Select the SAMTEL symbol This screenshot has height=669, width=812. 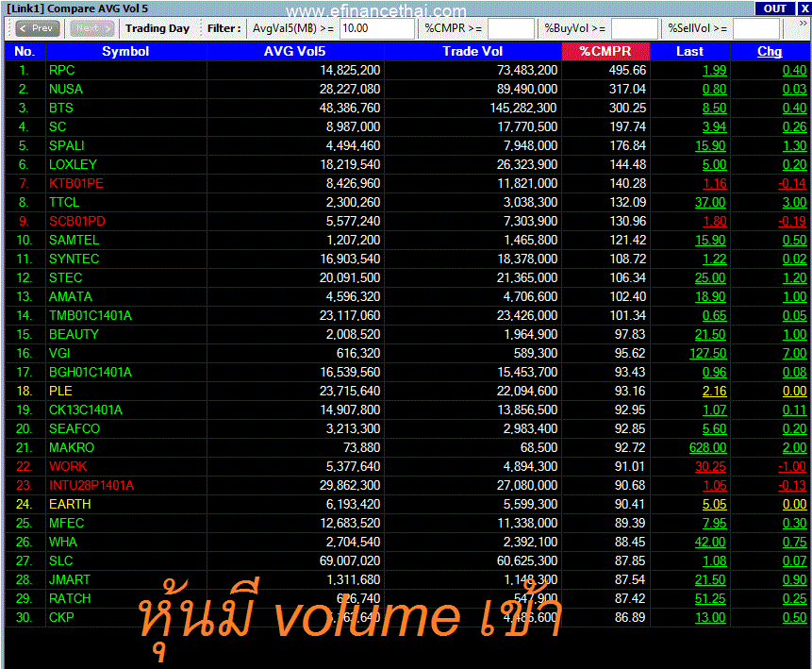tap(75, 240)
